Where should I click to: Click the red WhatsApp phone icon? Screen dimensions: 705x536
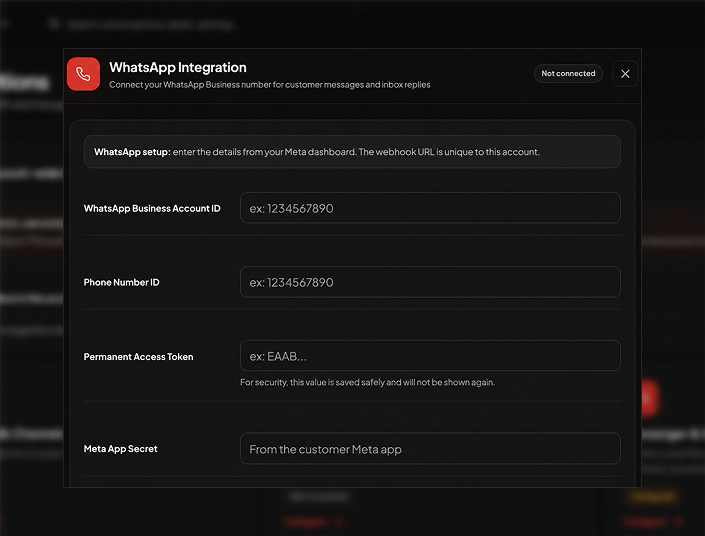(83, 74)
